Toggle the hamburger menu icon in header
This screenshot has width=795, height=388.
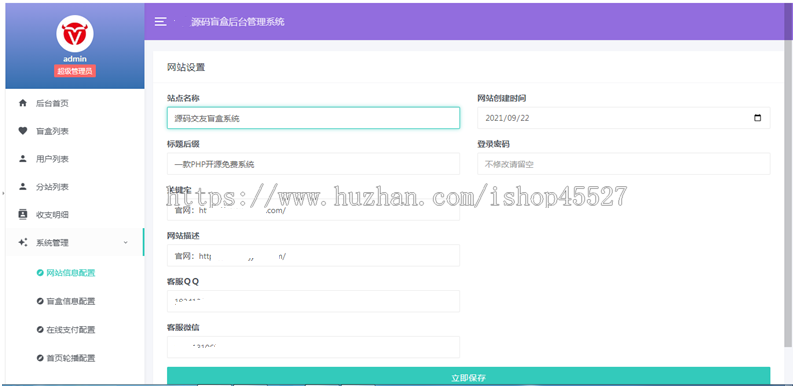160,21
